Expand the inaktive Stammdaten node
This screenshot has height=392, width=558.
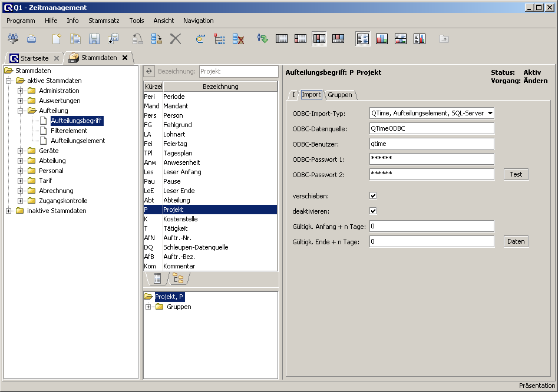point(9,211)
